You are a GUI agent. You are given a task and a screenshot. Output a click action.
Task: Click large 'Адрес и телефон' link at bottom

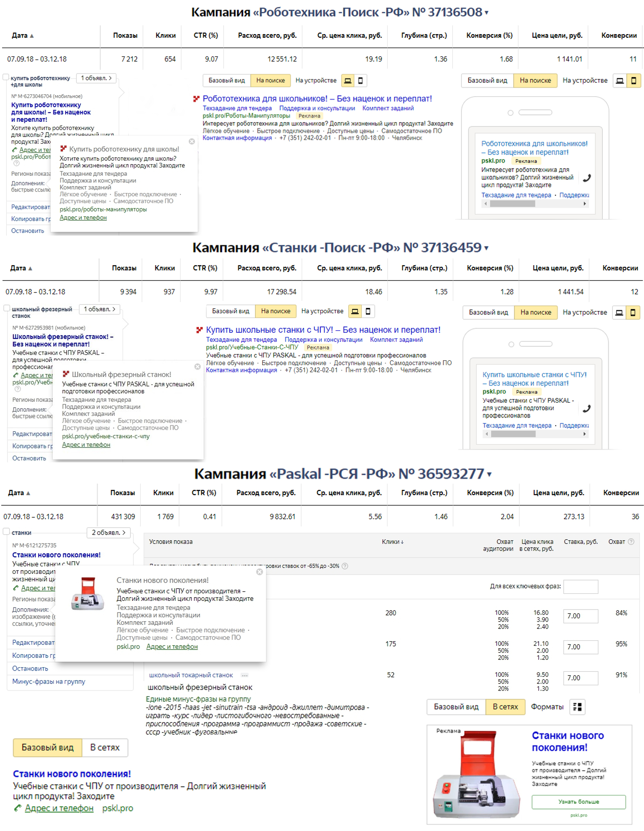click(x=59, y=809)
